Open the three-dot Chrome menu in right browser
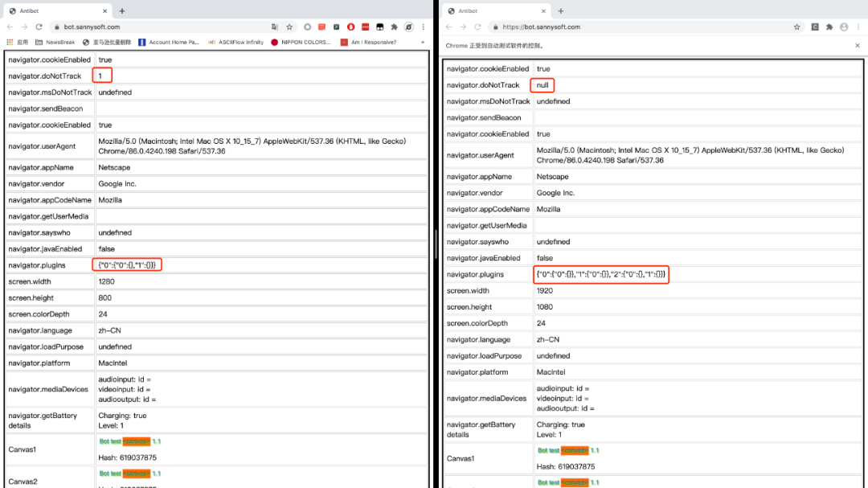This screenshot has width=868, height=488. (858, 27)
